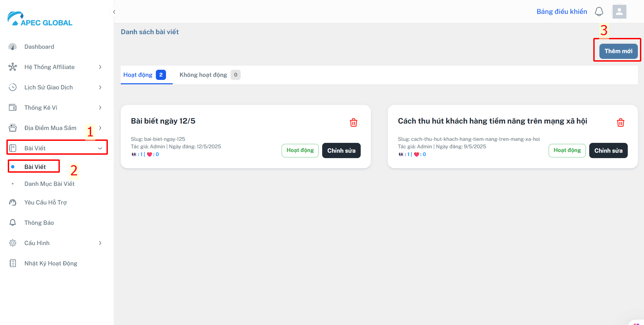Open Yêu Cầu Hỗ Trợ support page

click(x=46, y=202)
